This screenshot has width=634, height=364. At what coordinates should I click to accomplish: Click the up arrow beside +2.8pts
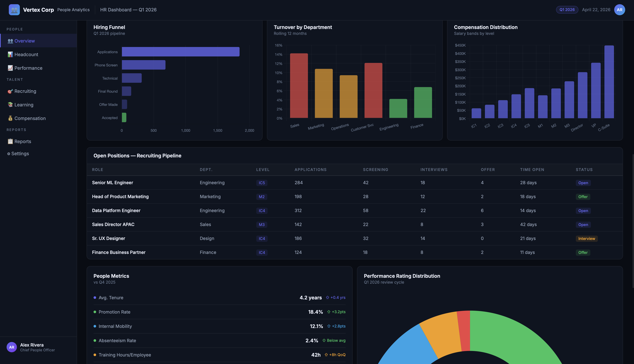click(329, 326)
